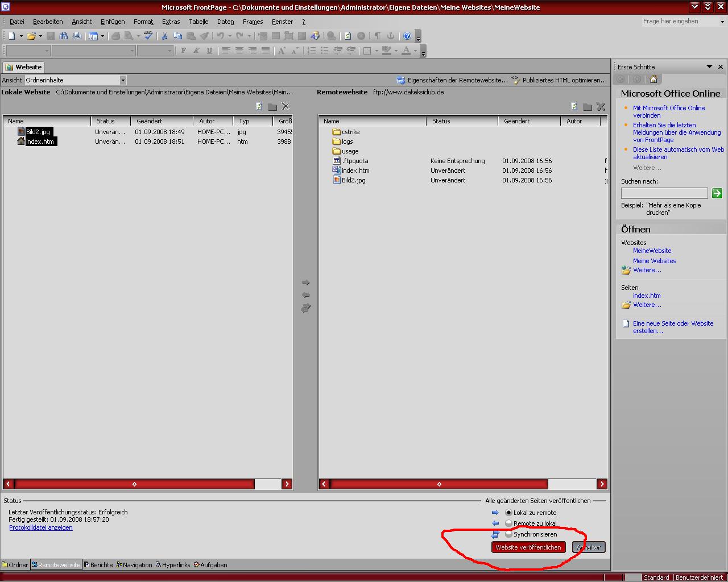Open the Datei menu
The height and width of the screenshot is (582, 728).
[17, 22]
